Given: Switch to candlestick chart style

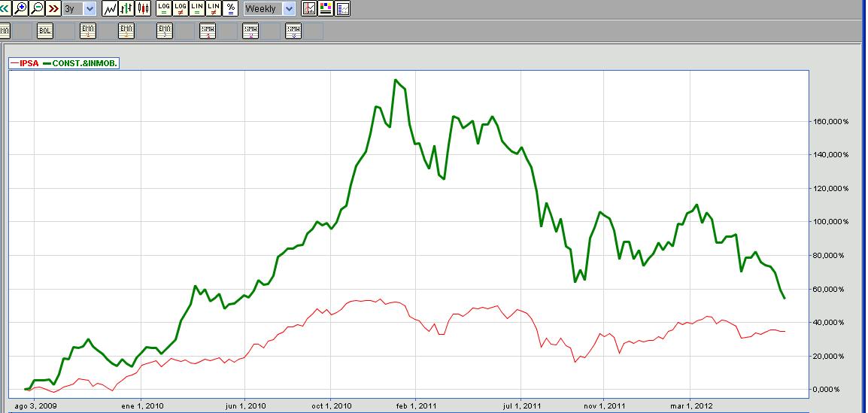Looking at the screenshot, I should click(144, 8).
